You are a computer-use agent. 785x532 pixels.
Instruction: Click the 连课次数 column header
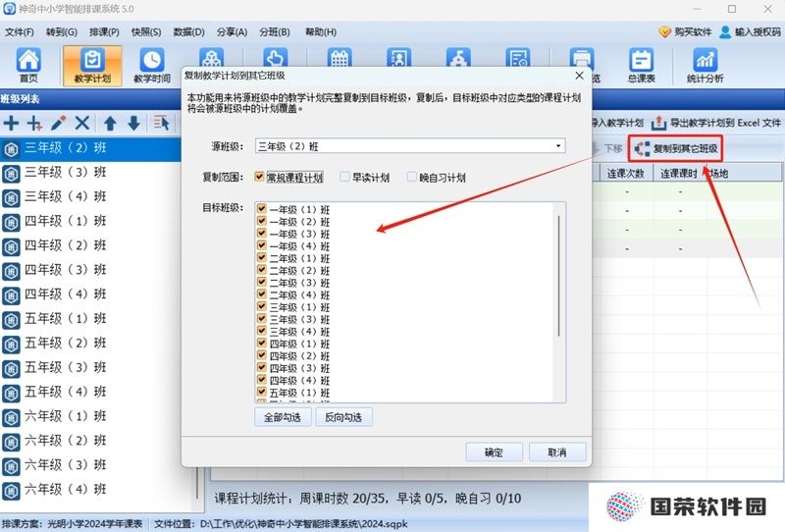626,174
